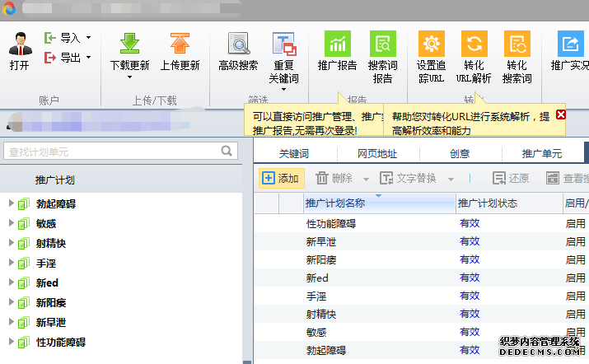The width and height of the screenshot is (589, 364).
Task: Open the 推广报告 report icon
Action: tap(337, 44)
